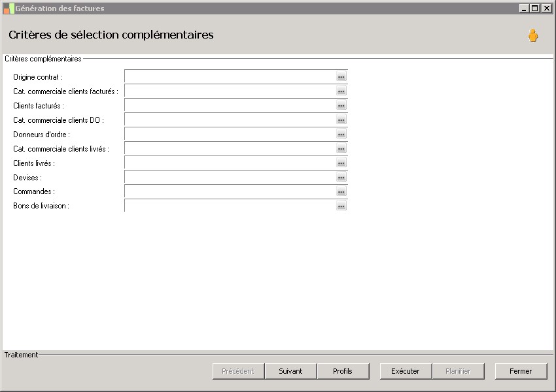Maximize the Génération des factures window

(x=535, y=8)
